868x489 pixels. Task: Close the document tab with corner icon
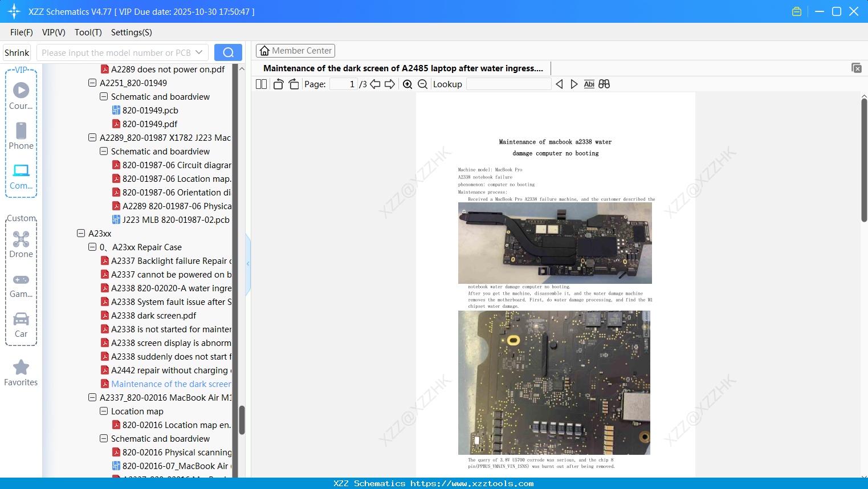tap(857, 68)
